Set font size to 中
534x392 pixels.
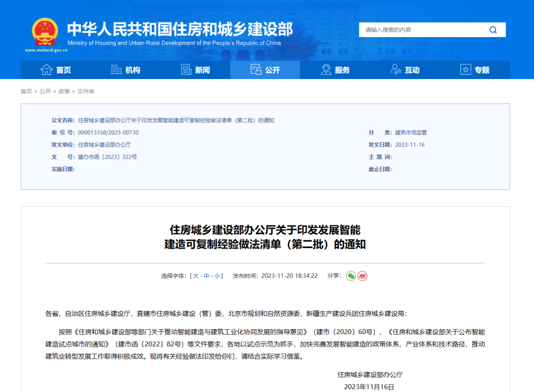coord(206,276)
